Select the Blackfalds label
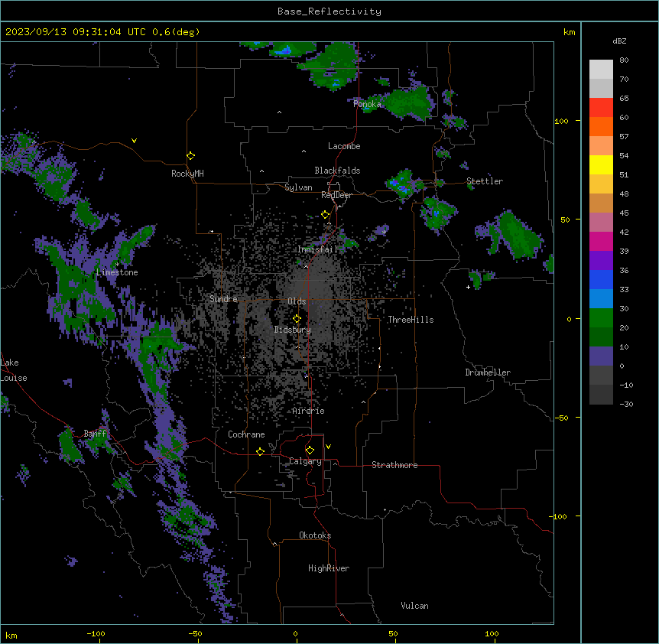The height and width of the screenshot is (644, 659). pyautogui.click(x=337, y=171)
